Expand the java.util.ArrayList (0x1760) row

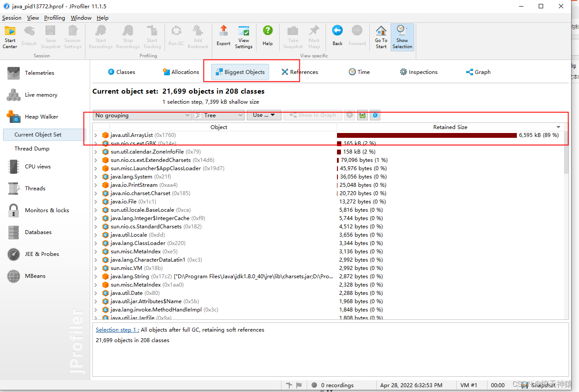(x=96, y=135)
